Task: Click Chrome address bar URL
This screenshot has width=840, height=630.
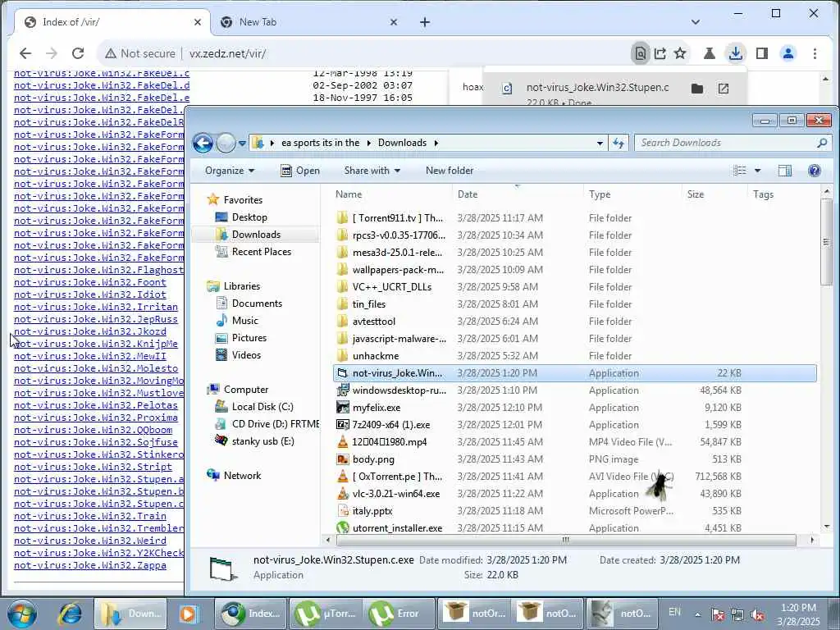Action: [x=228, y=53]
